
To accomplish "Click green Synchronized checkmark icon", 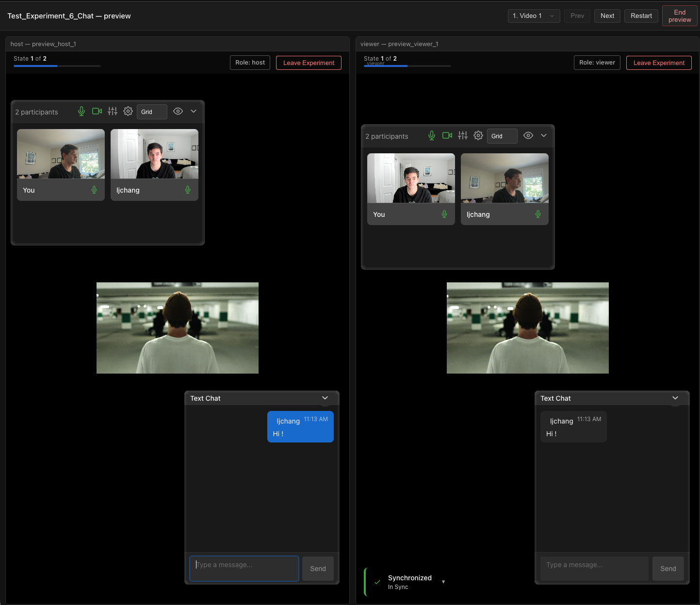I will coord(377,582).
